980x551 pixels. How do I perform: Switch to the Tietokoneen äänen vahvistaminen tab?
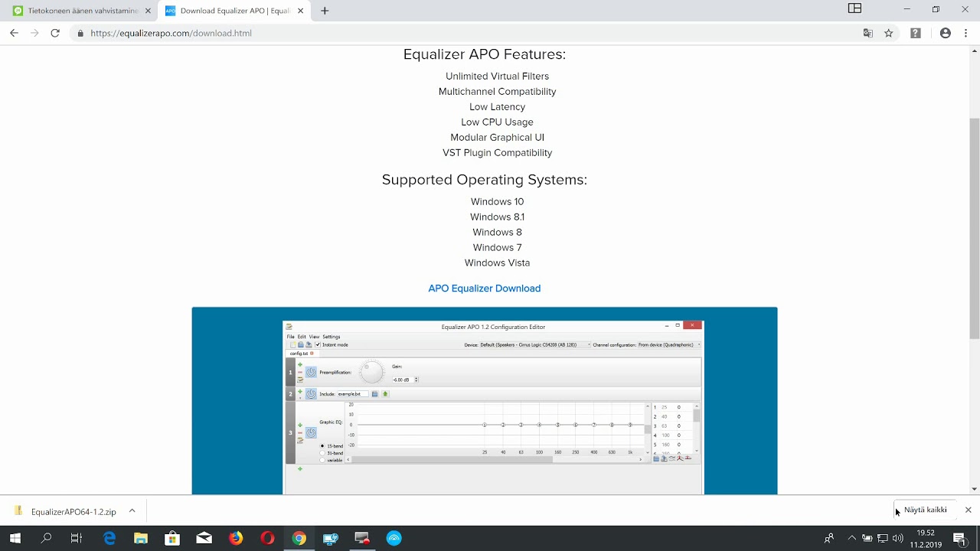81,11
